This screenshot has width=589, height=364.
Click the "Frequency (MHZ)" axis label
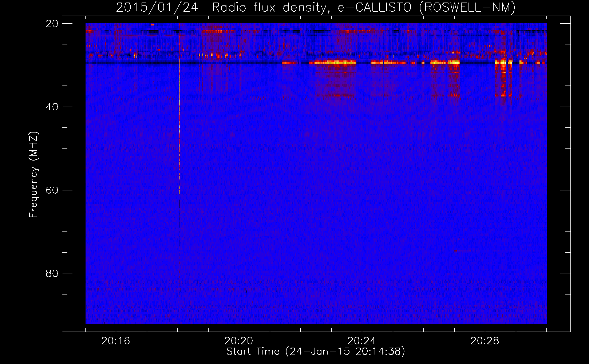(33, 175)
